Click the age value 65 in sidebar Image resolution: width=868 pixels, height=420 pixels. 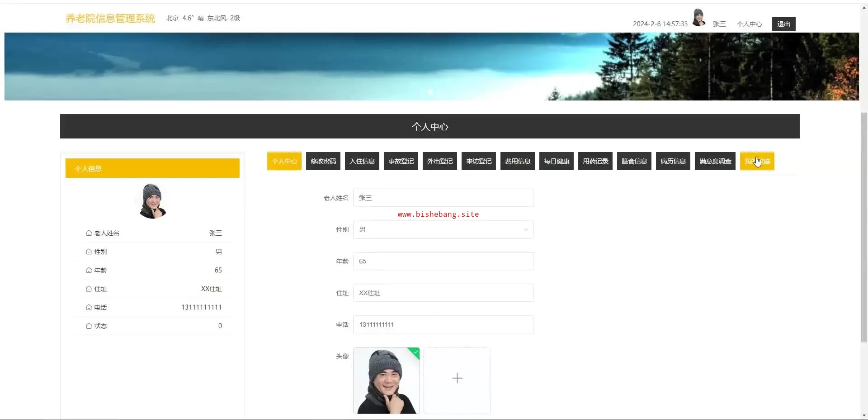218,270
